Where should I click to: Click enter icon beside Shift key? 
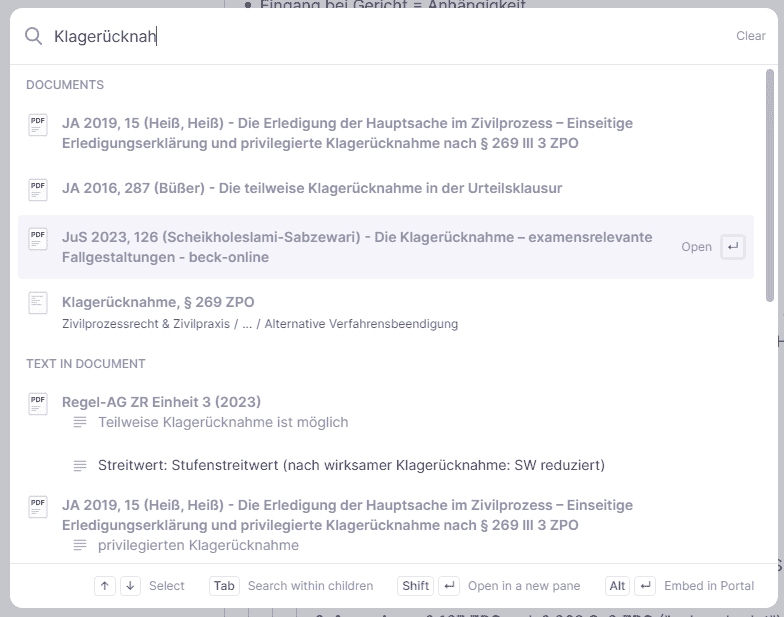point(449,586)
